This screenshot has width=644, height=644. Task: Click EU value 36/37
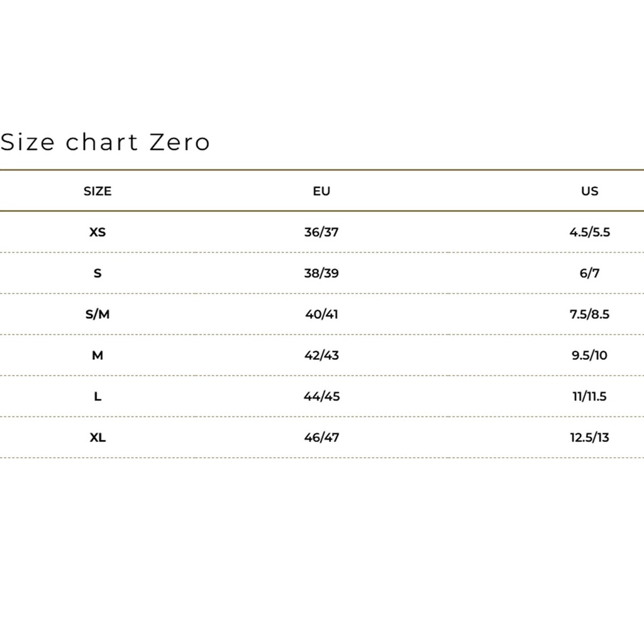point(321,232)
